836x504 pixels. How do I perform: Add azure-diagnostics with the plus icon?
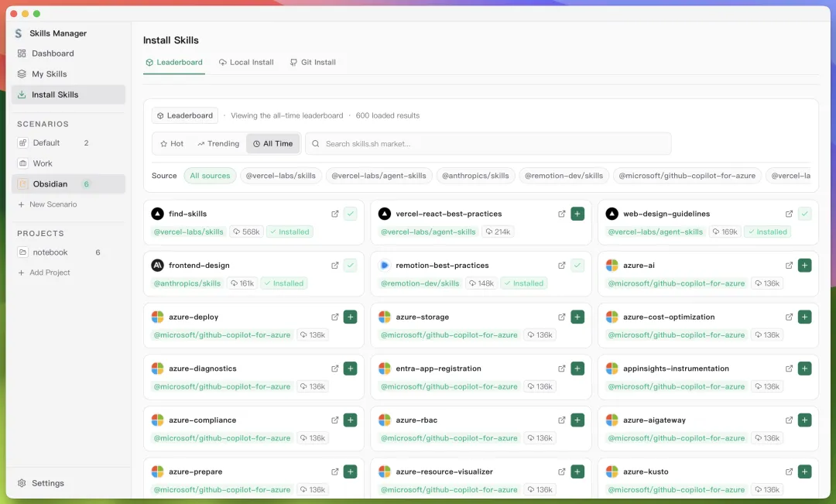point(351,369)
